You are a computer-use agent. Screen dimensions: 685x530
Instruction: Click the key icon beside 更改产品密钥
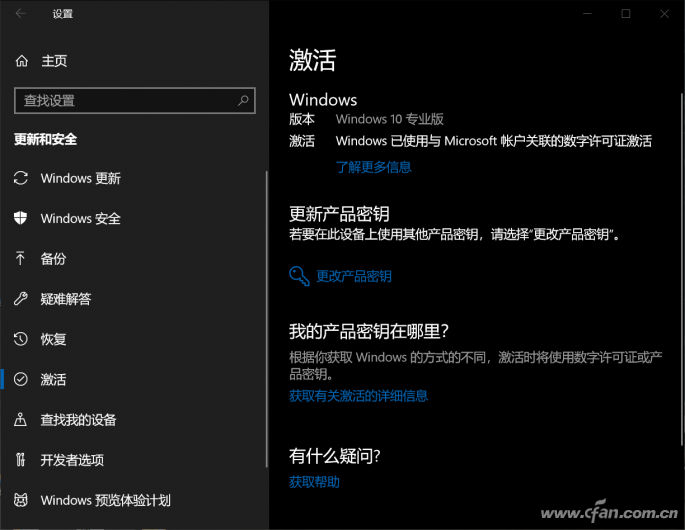point(299,276)
